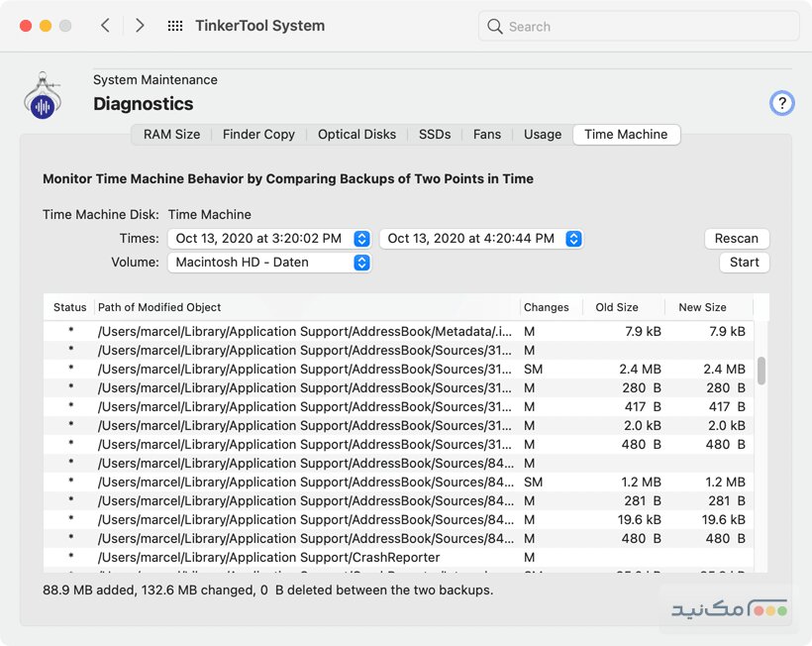Open help via the question mark icon
812x646 pixels.
click(781, 103)
